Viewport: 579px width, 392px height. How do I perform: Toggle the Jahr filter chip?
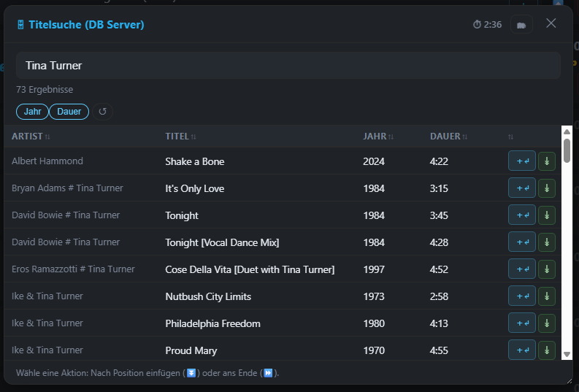point(32,112)
